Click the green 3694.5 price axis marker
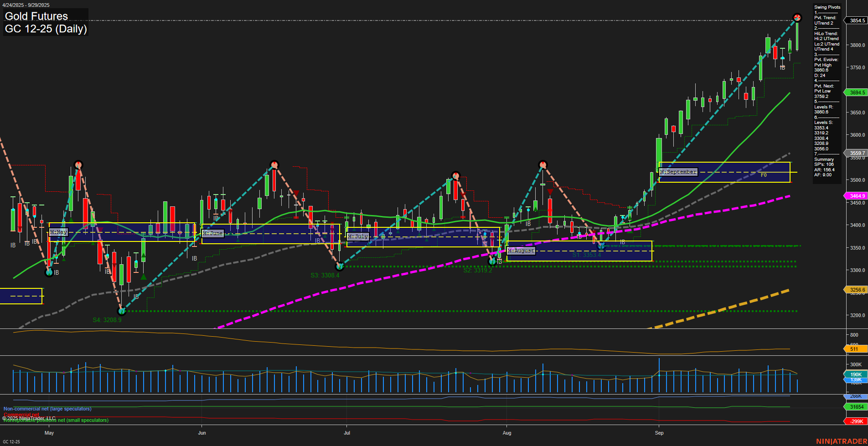Screen dimensions: 868x446 click(857, 92)
